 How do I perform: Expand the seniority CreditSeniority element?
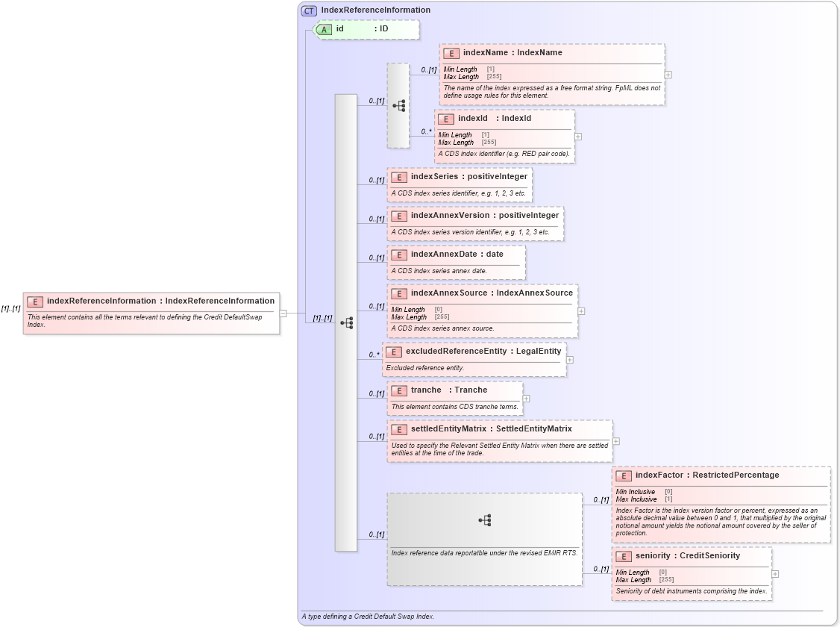pos(776,573)
